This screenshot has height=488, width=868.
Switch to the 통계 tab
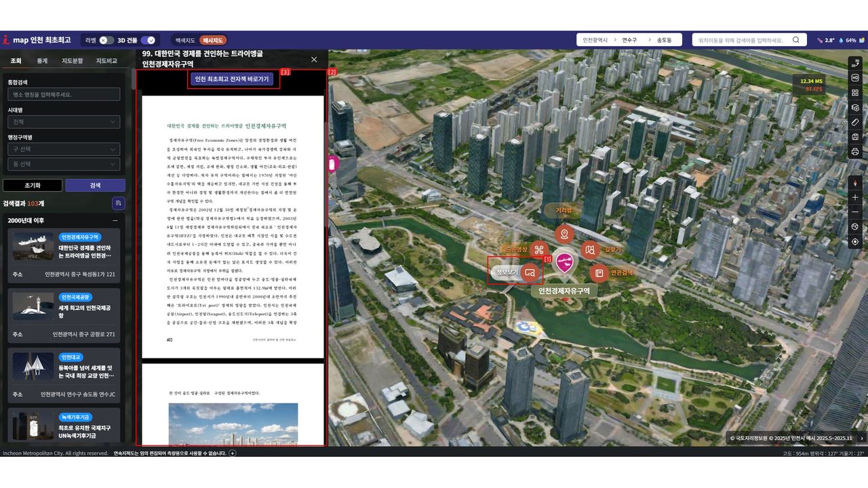click(x=42, y=61)
